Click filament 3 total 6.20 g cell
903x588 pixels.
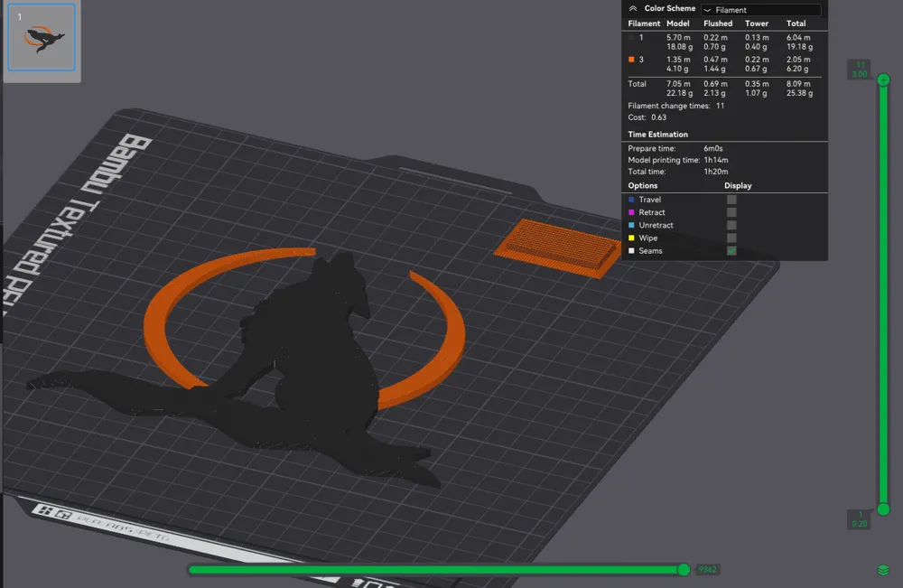pos(797,69)
